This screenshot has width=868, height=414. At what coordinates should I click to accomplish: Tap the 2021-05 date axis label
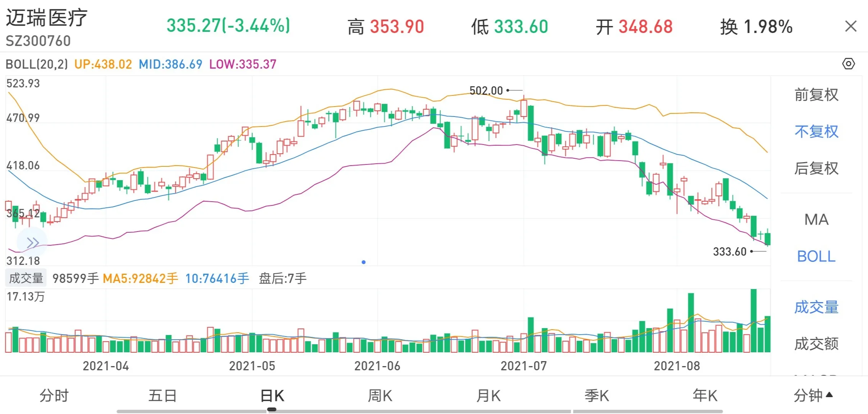click(x=252, y=366)
